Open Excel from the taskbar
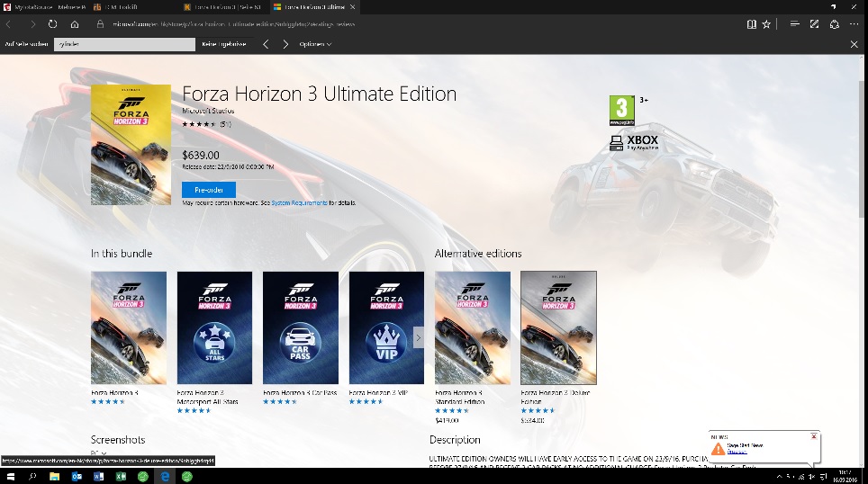This screenshot has width=868, height=484. (x=121, y=476)
